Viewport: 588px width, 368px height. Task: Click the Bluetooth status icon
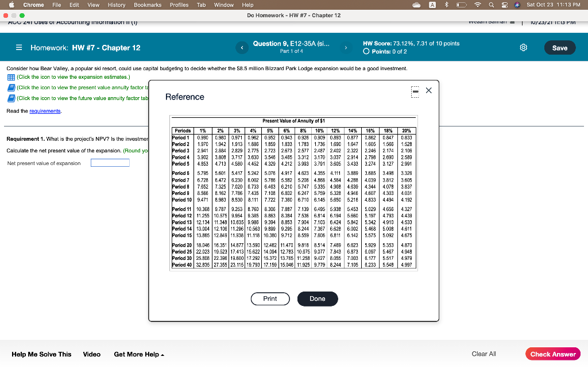[446, 5]
